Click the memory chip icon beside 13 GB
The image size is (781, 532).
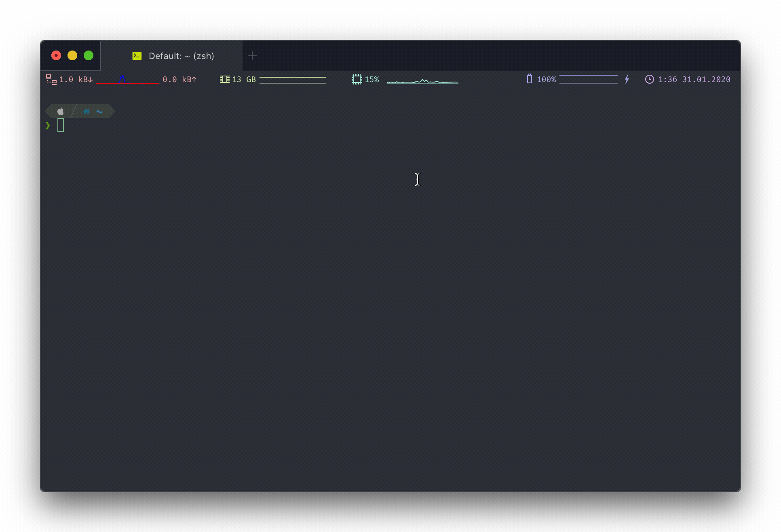coord(224,79)
